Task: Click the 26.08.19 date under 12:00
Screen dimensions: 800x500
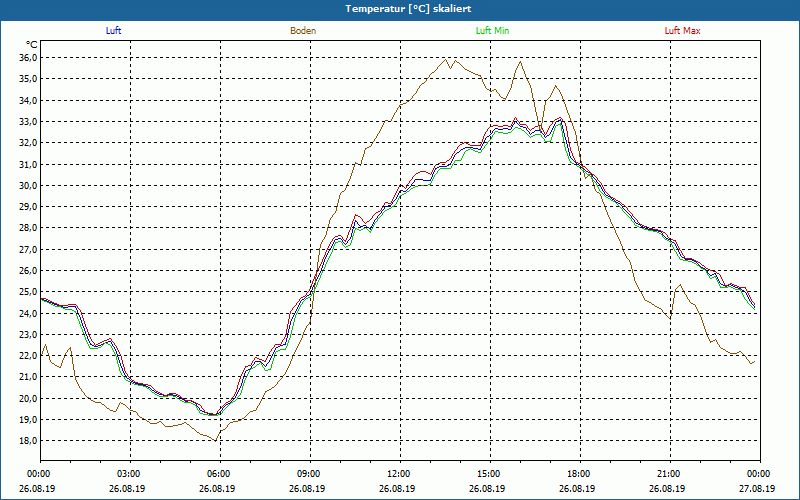Action: pyautogui.click(x=397, y=488)
